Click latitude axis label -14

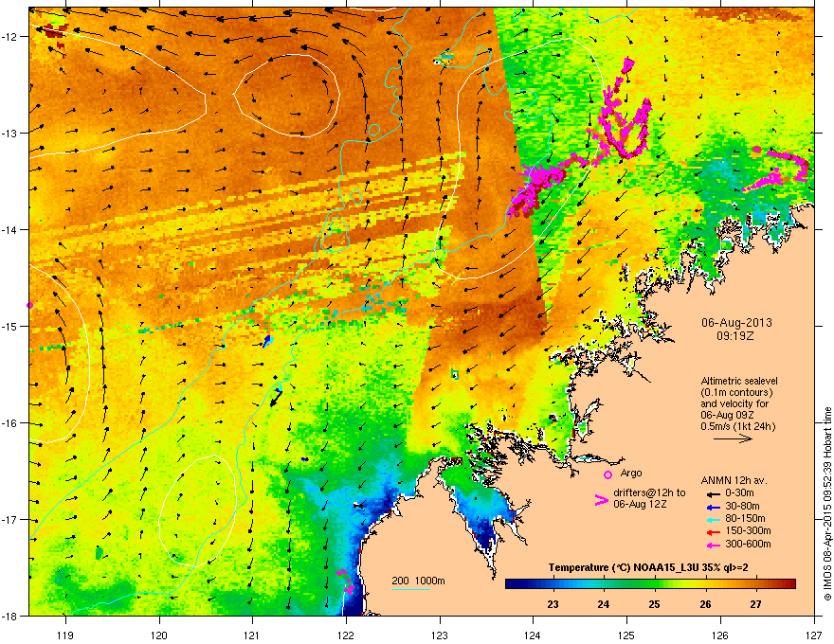(x=9, y=229)
